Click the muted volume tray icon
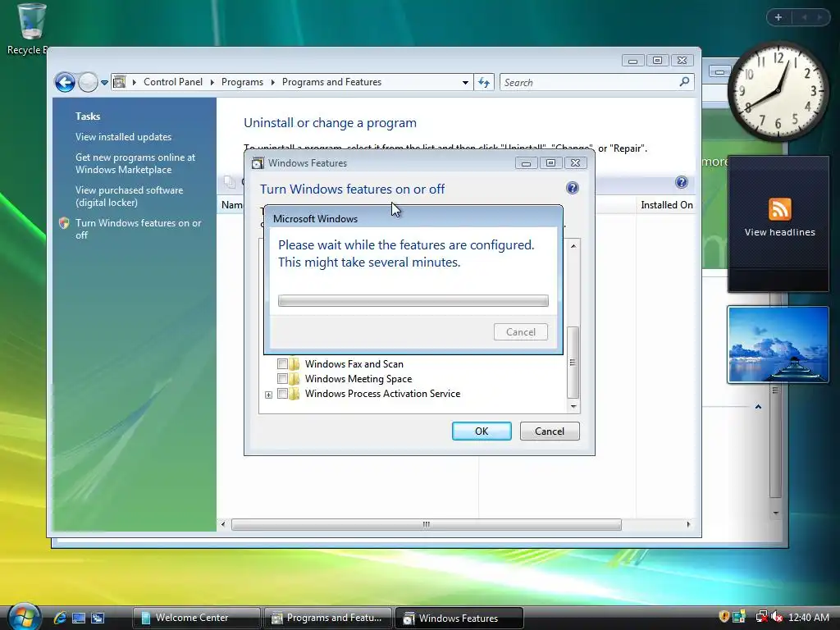 coord(776,617)
